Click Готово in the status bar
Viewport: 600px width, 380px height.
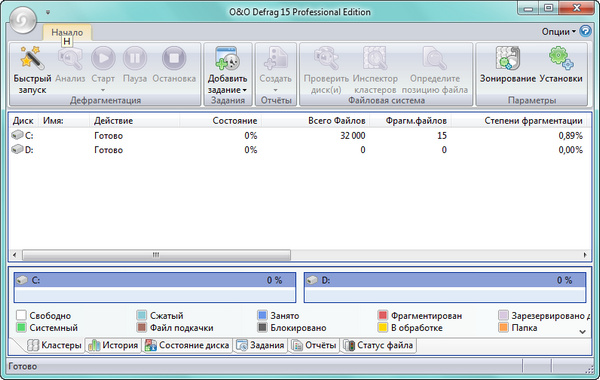23,366
